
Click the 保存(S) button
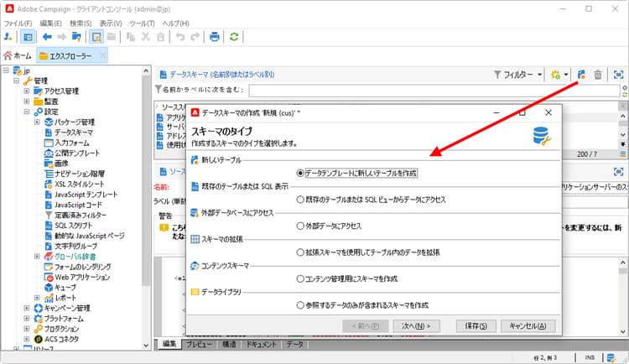(476, 326)
